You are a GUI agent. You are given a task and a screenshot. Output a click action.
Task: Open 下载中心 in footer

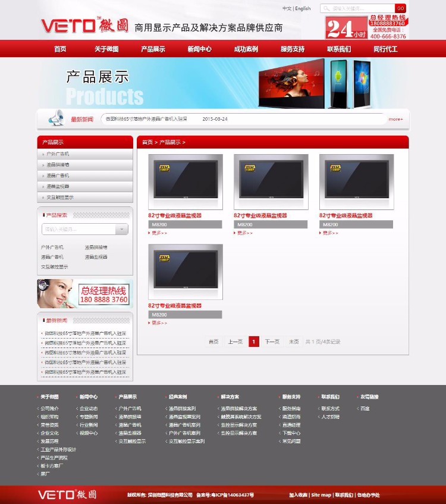[x=291, y=433]
